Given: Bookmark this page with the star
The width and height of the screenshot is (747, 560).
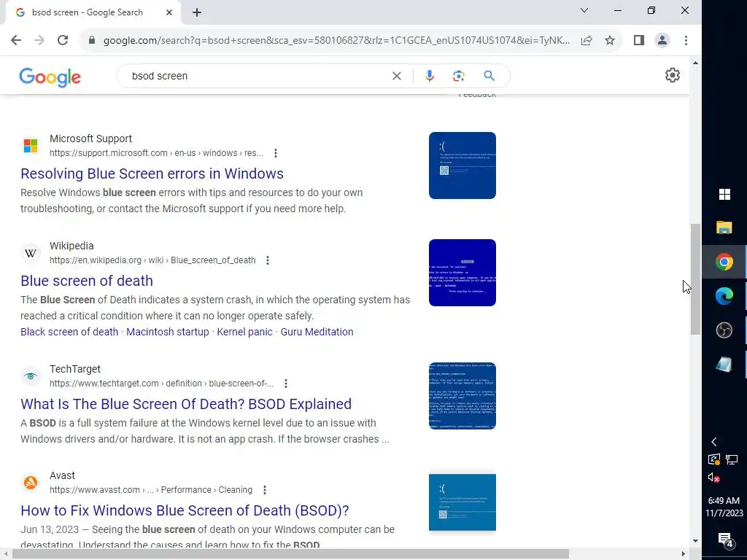Looking at the screenshot, I should (x=610, y=41).
